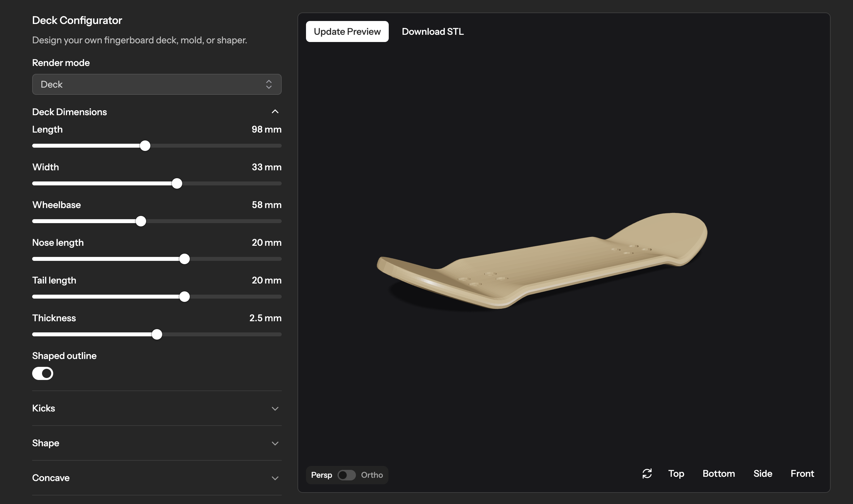The height and width of the screenshot is (504, 853).
Task: Disable the Shaped outline toggle
Action: click(42, 373)
